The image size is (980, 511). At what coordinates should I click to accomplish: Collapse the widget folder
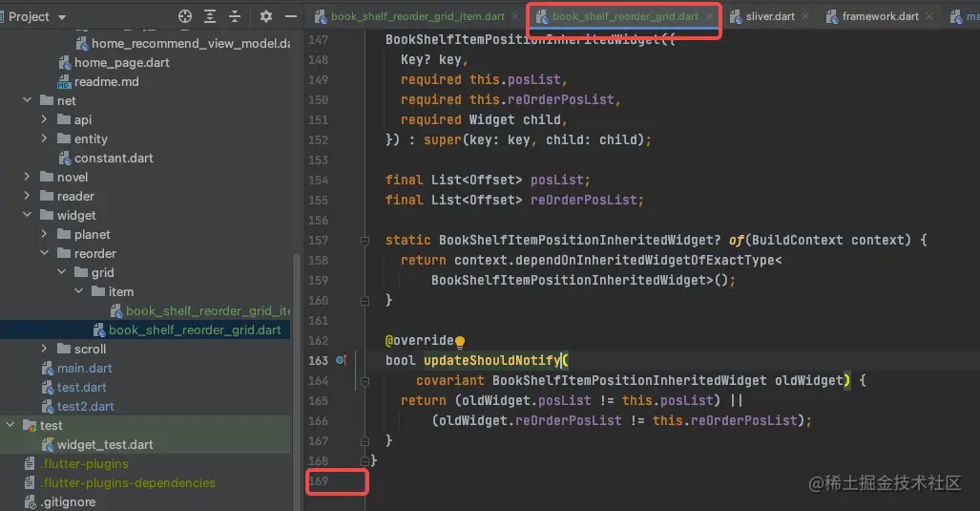click(27, 215)
